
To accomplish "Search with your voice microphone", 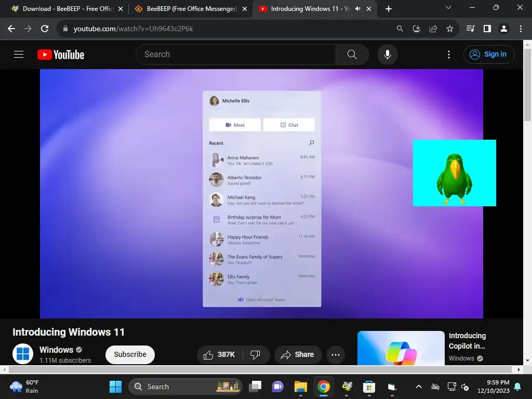I will 388,54.
